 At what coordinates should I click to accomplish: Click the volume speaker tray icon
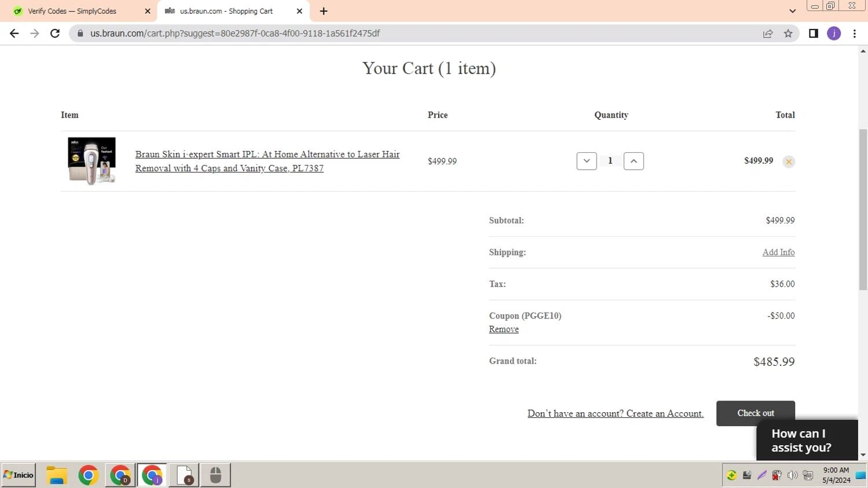coord(792,475)
